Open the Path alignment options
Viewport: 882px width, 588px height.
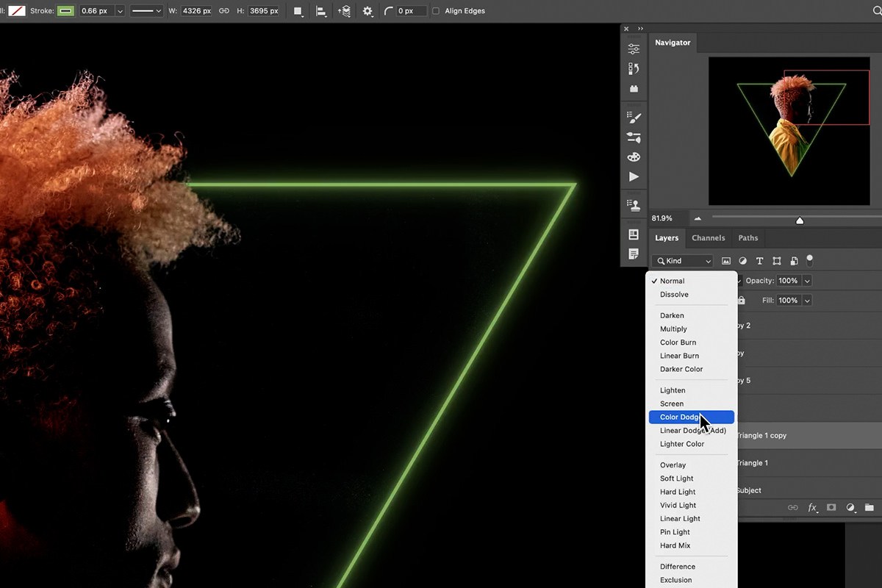tap(321, 11)
